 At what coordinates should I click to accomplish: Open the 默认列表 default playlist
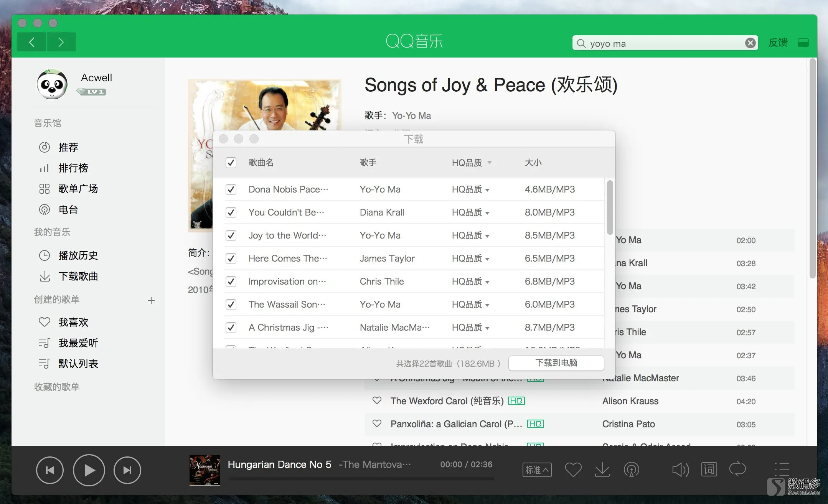tap(78, 364)
